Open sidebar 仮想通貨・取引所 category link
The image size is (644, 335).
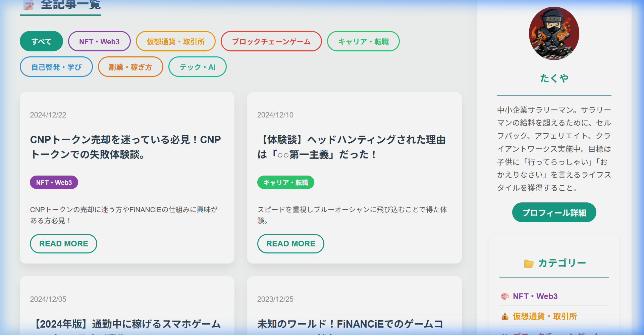coord(545,316)
